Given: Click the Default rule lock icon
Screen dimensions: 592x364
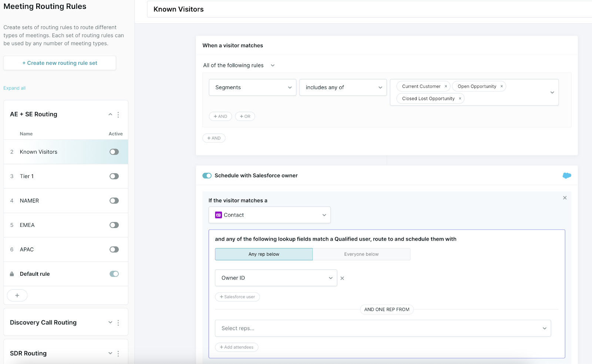Looking at the screenshot, I should (12, 274).
